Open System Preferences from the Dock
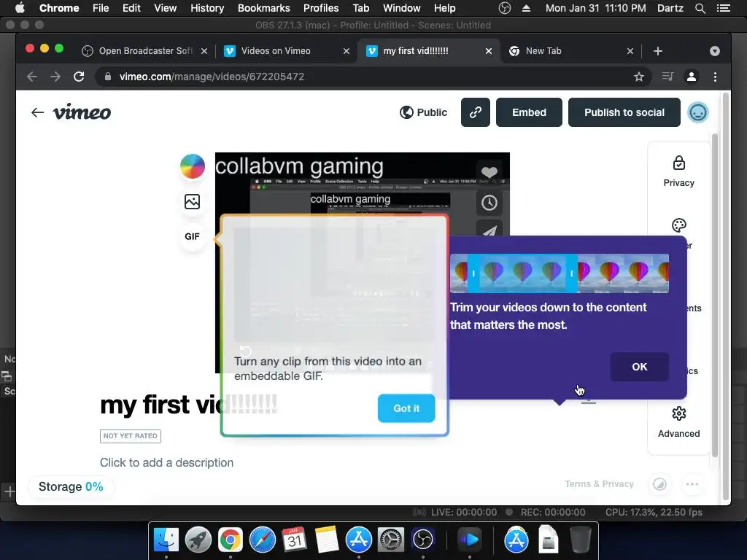This screenshot has height=560, width=747. 391,540
